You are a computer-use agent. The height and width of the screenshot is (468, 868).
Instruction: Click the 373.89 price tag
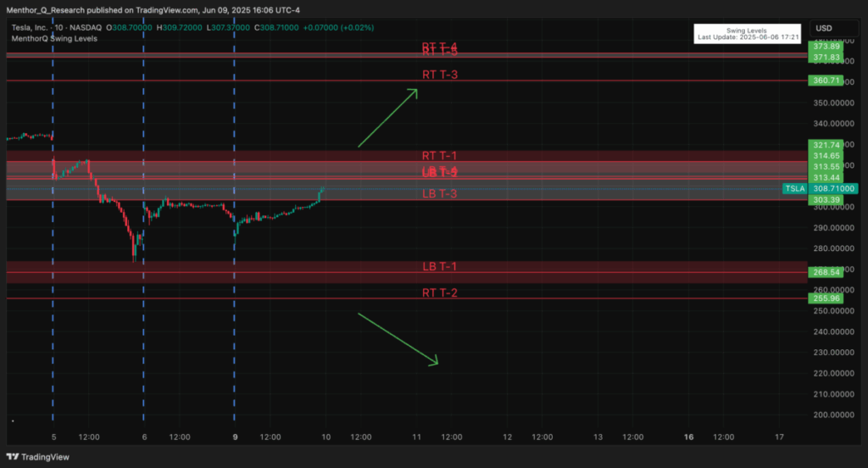pos(826,47)
